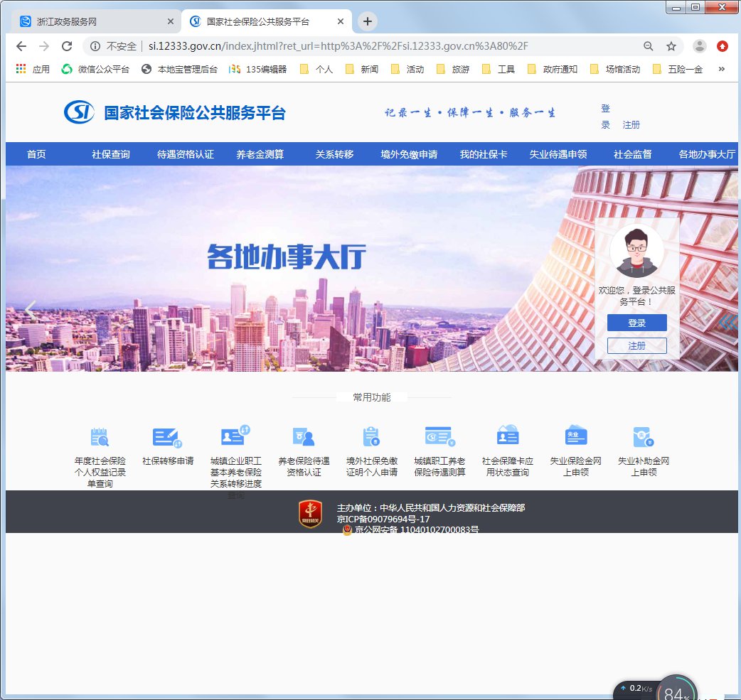Select 失业待遇申领 in the navigation bar
The image size is (741, 700).
(x=558, y=154)
